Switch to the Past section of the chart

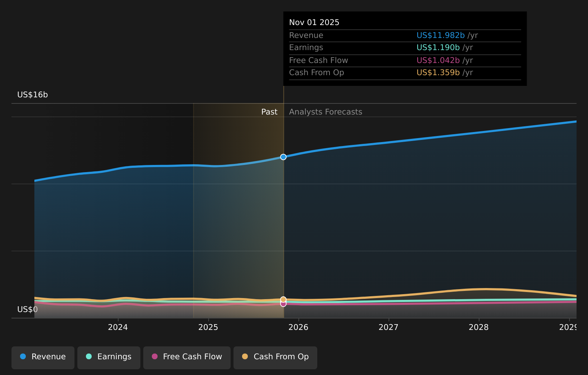click(269, 112)
